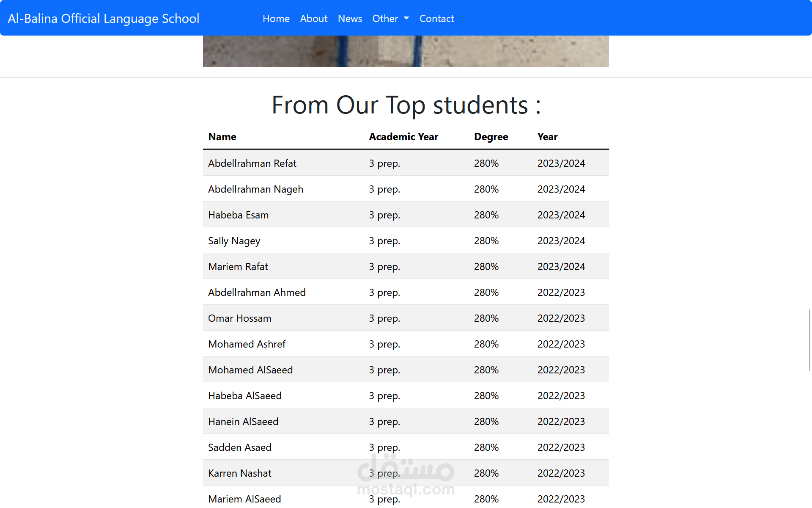The height and width of the screenshot is (508, 812).
Task: Click the 280% degree for Omar Hossam
Action: (x=486, y=318)
